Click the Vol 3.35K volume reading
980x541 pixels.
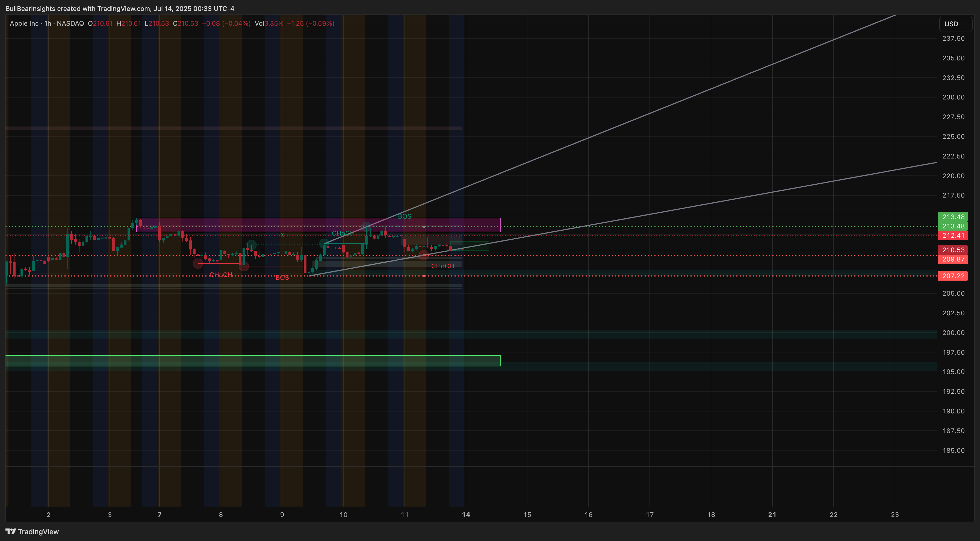[268, 23]
